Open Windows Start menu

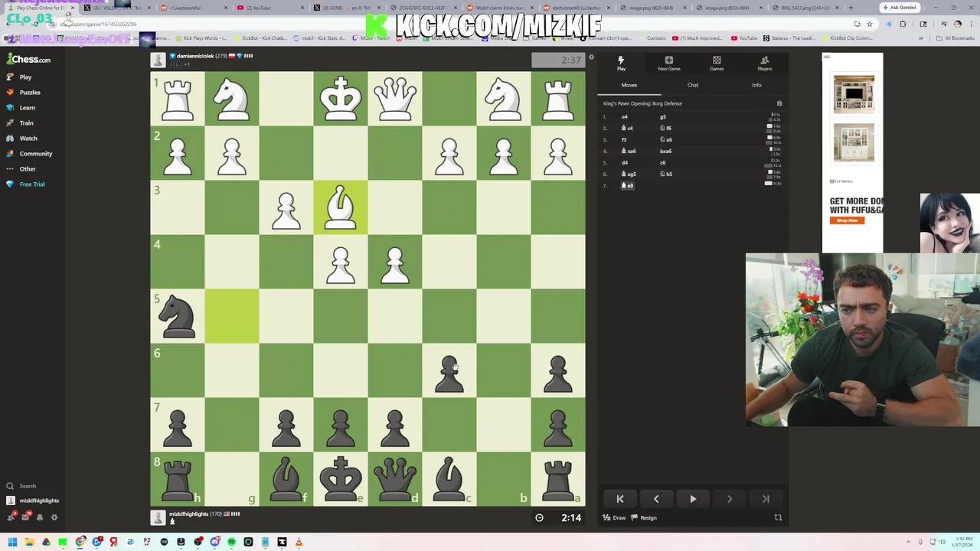(12, 543)
